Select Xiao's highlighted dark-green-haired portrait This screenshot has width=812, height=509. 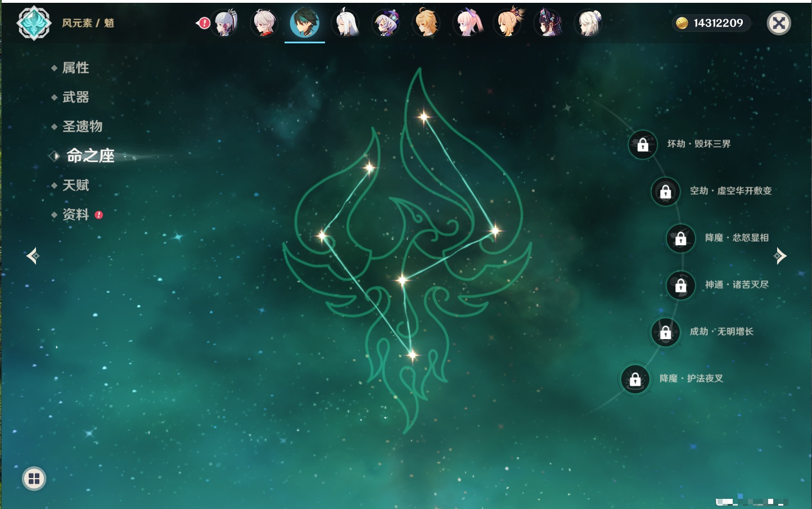point(305,23)
